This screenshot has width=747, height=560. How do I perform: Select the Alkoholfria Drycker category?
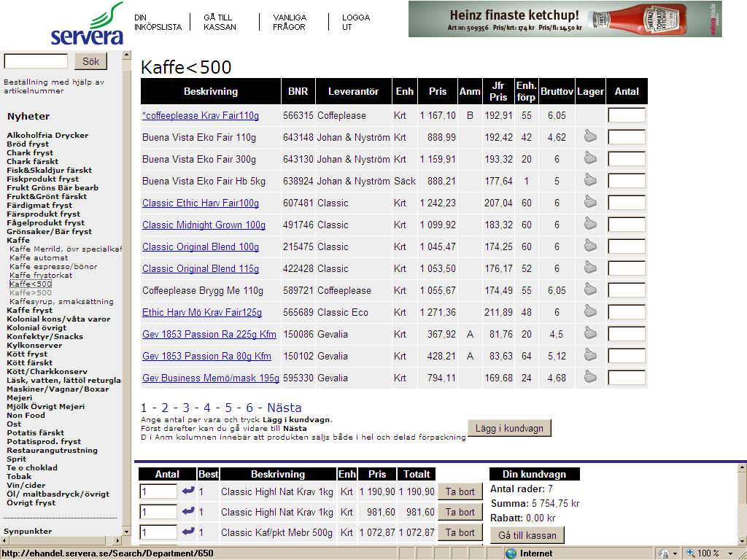[x=47, y=135]
